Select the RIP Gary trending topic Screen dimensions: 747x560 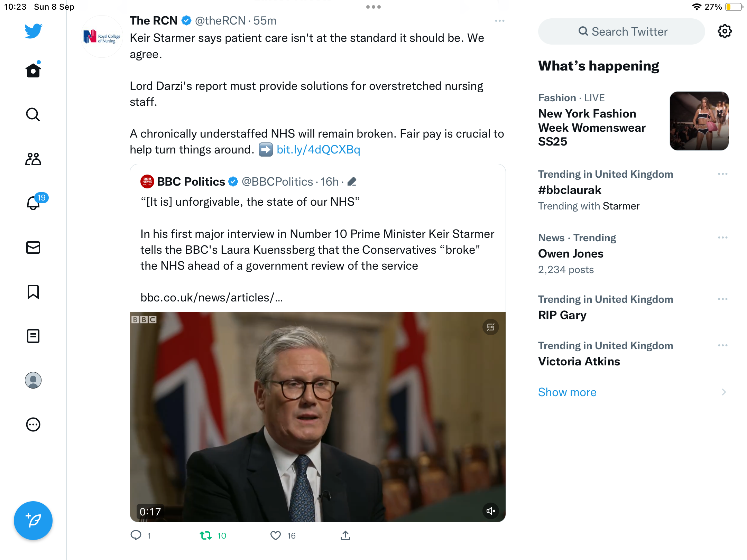tap(562, 315)
